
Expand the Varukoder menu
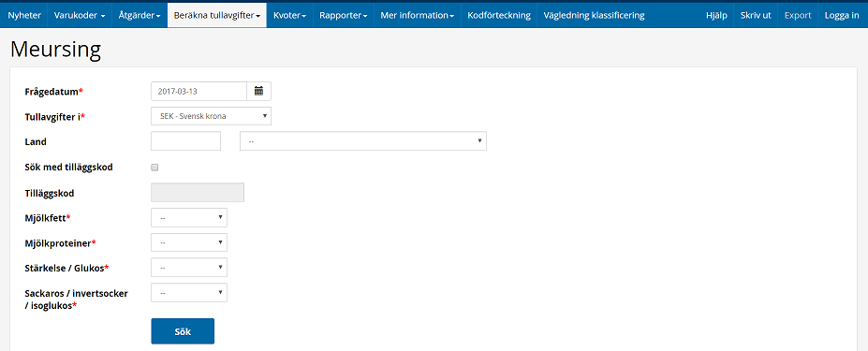[80, 16]
